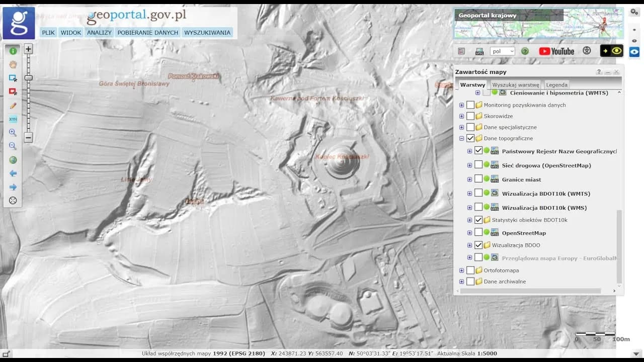
Task: Enable the OpenStreetMap layer checkbox
Action: click(x=478, y=233)
